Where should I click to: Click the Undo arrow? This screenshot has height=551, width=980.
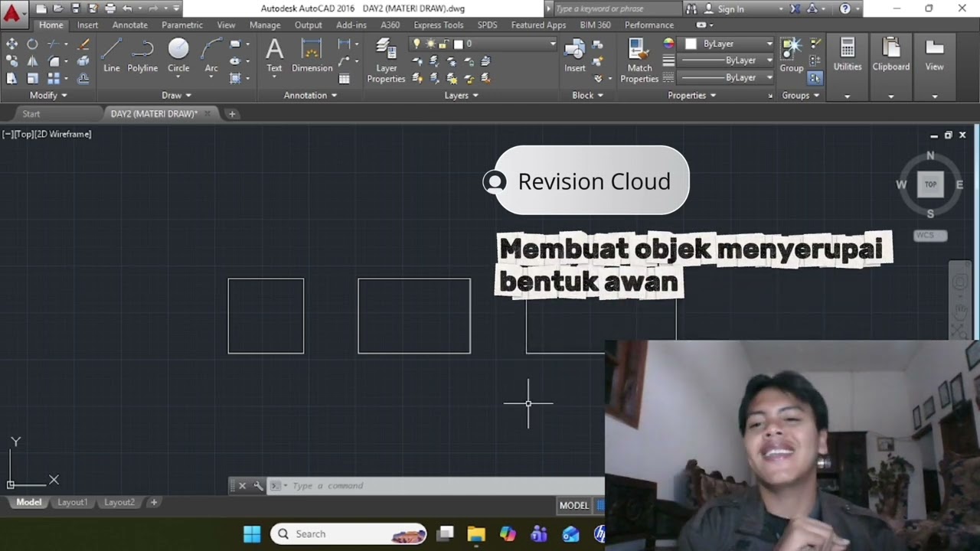pyautogui.click(x=127, y=8)
